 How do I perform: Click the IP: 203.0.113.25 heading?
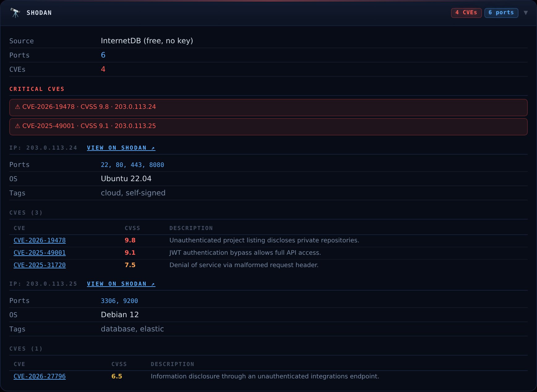click(43, 284)
